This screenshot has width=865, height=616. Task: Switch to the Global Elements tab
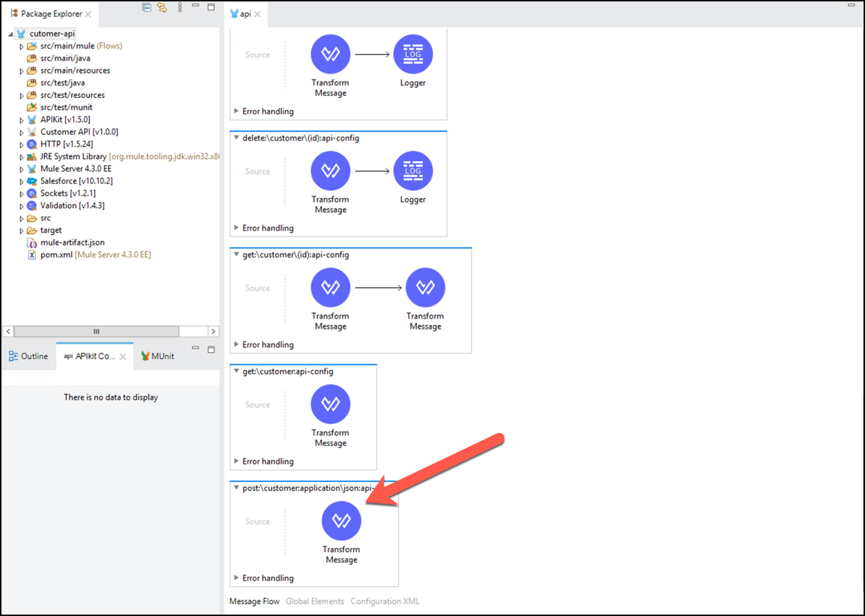[315, 601]
